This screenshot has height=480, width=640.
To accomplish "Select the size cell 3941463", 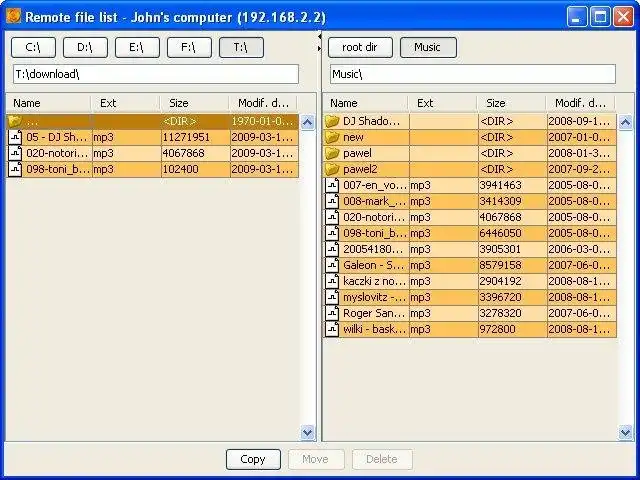I will coord(512,185).
